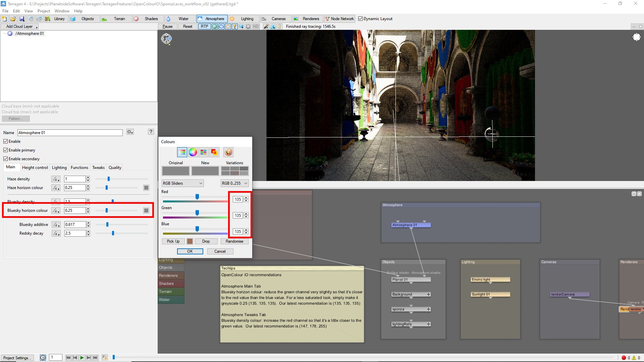Click the animation clock icon in bottom bar
Screen dimensions: 644x362
point(43,358)
